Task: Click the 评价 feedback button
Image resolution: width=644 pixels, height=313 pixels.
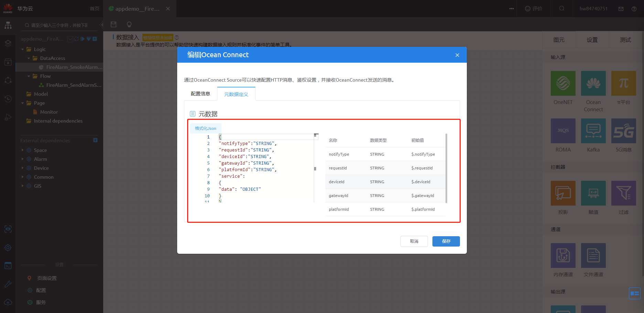Action: [x=534, y=9]
